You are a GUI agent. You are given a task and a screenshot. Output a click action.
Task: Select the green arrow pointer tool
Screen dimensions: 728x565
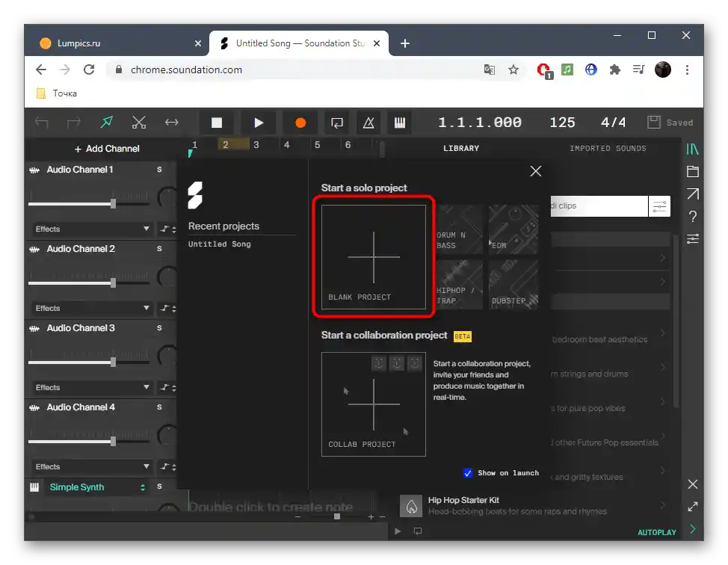[x=107, y=122]
